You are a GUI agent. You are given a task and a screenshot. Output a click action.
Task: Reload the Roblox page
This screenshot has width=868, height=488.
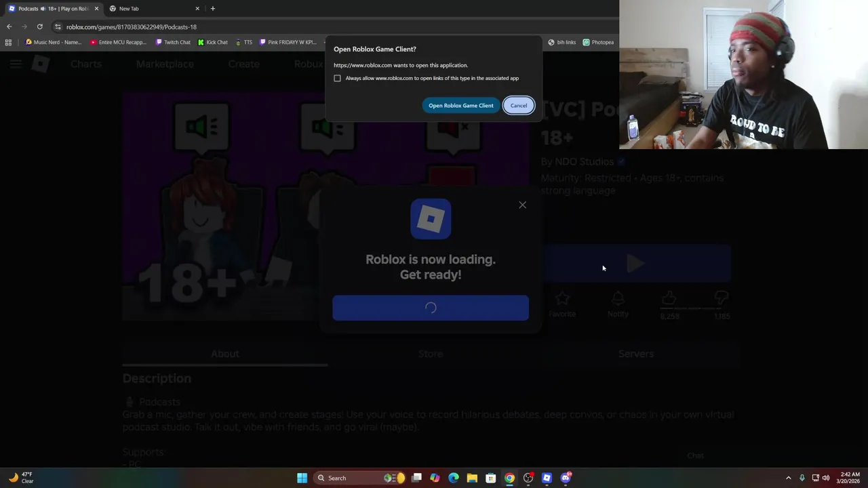40,26
